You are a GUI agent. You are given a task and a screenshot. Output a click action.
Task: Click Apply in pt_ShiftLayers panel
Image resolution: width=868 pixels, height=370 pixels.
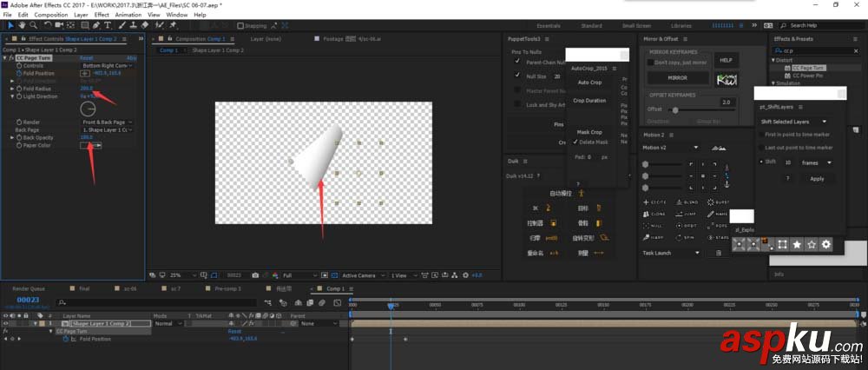[817, 179]
